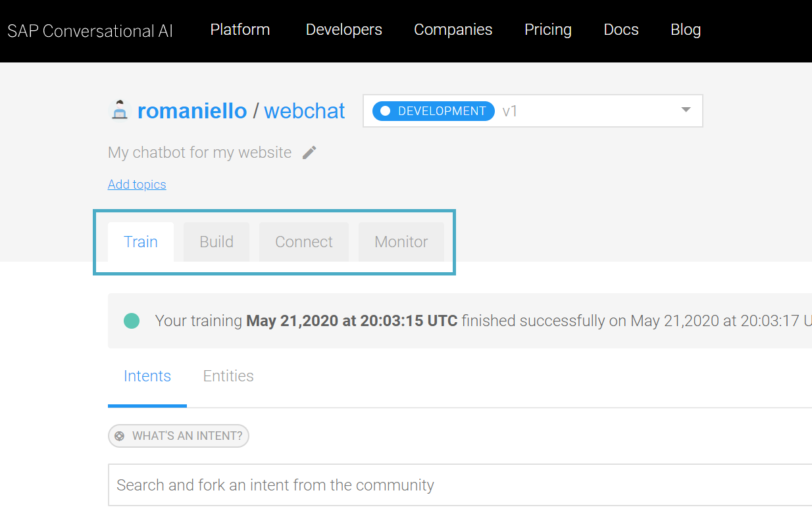
Task: Switch to the Build tab
Action: (216, 242)
